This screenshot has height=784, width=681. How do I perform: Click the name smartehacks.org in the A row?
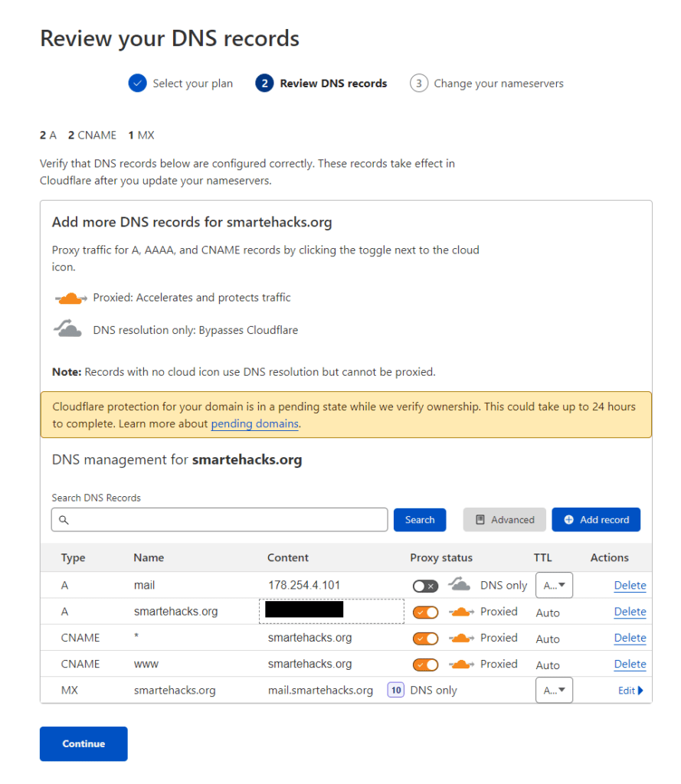click(x=175, y=612)
